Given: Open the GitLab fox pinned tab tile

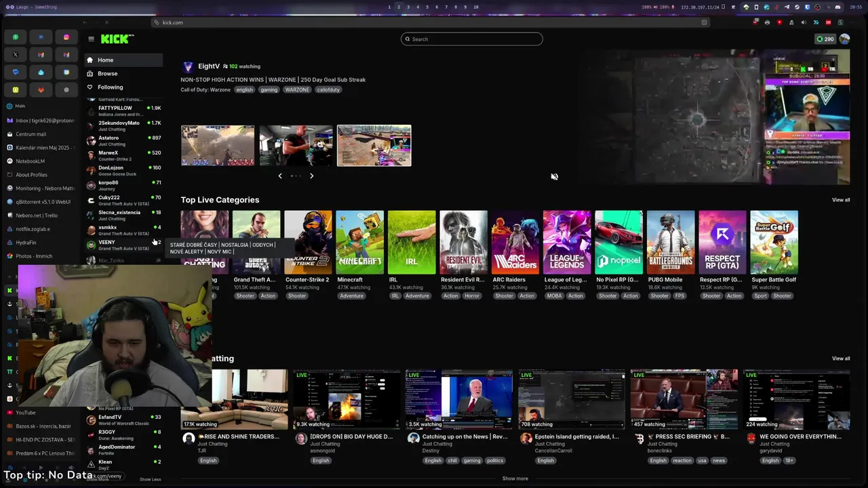Looking at the screenshot, I should point(41,89).
